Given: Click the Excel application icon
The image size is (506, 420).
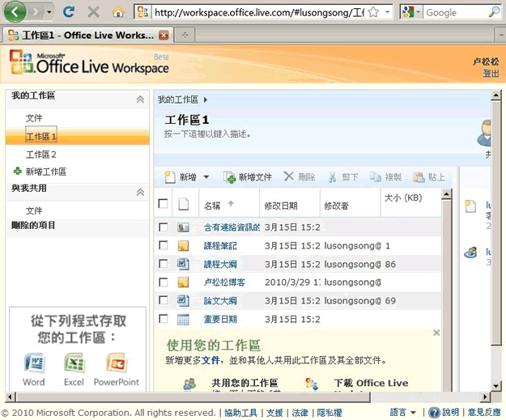Looking at the screenshot, I should [x=74, y=363].
